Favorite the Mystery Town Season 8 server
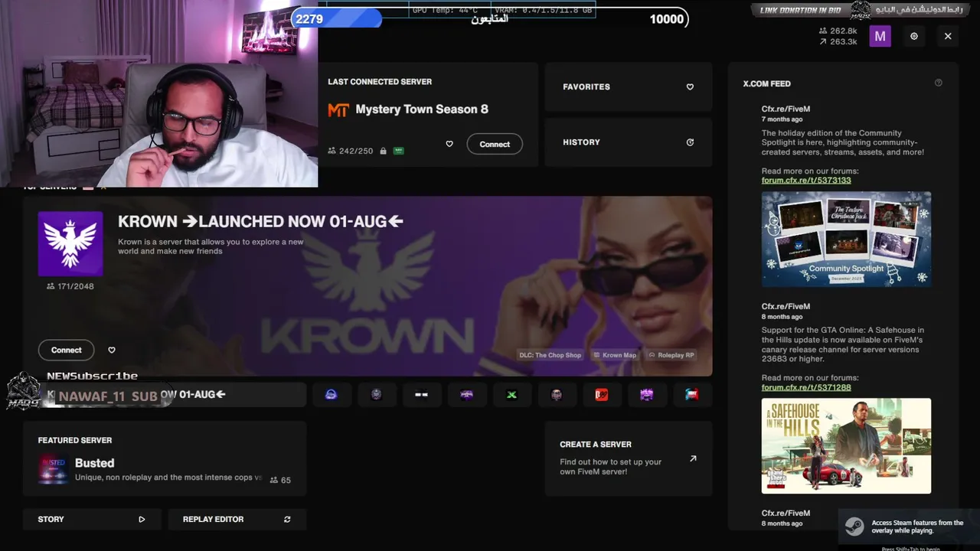Screen dimensions: 980x551 [449, 144]
